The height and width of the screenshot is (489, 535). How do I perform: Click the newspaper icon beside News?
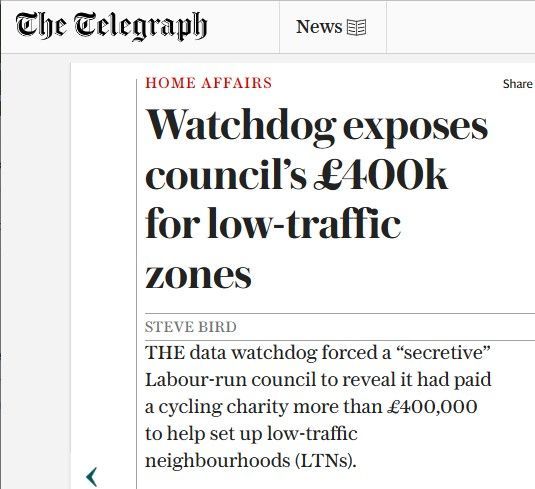[x=357, y=27]
